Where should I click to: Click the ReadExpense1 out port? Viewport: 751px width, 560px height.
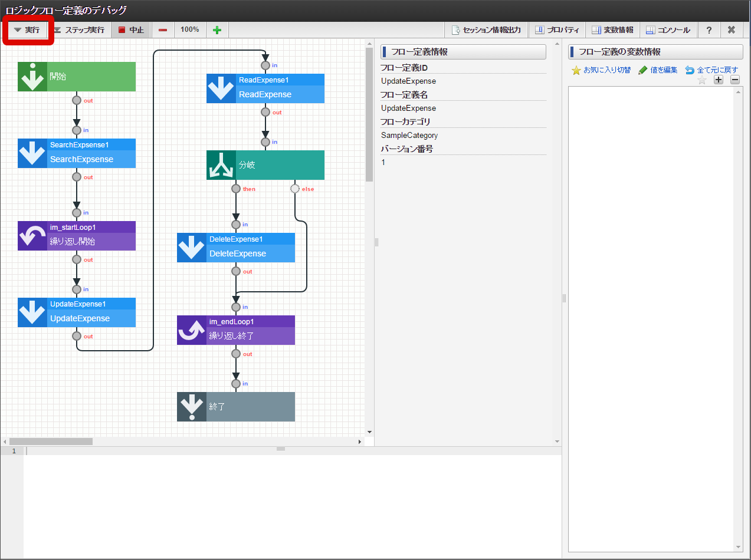[265, 112]
